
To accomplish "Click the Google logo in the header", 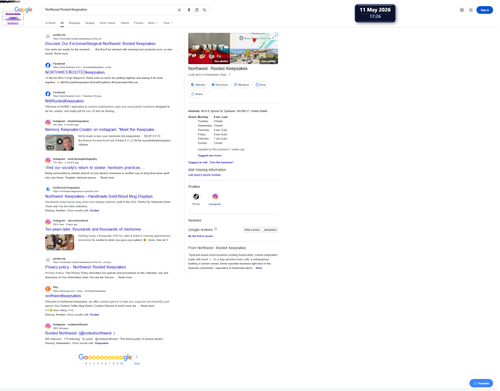I will [x=23, y=10].
